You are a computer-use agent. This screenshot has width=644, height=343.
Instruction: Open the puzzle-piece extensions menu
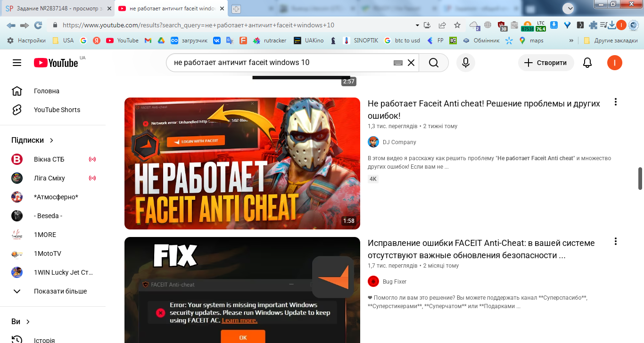[x=593, y=25]
